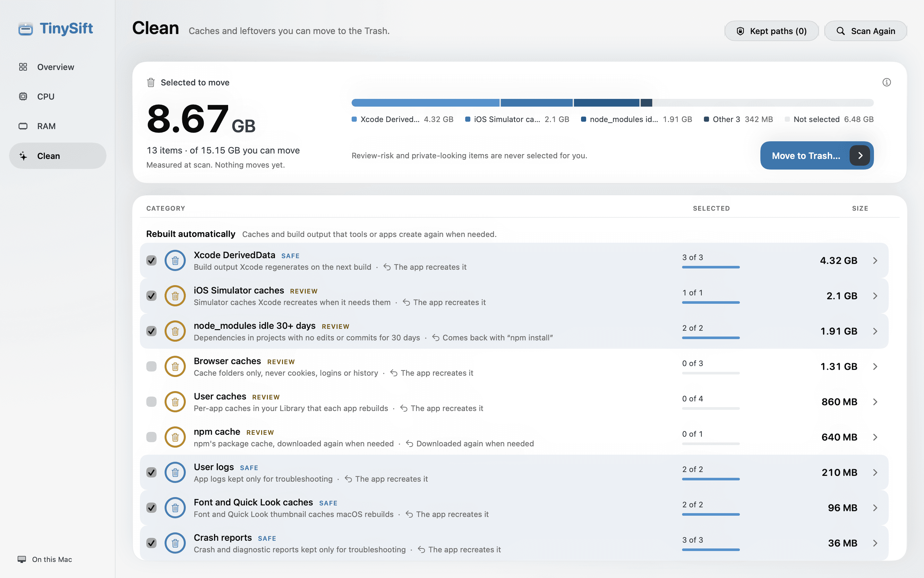Open the Overview section
This screenshot has height=578, width=924.
tap(58, 67)
